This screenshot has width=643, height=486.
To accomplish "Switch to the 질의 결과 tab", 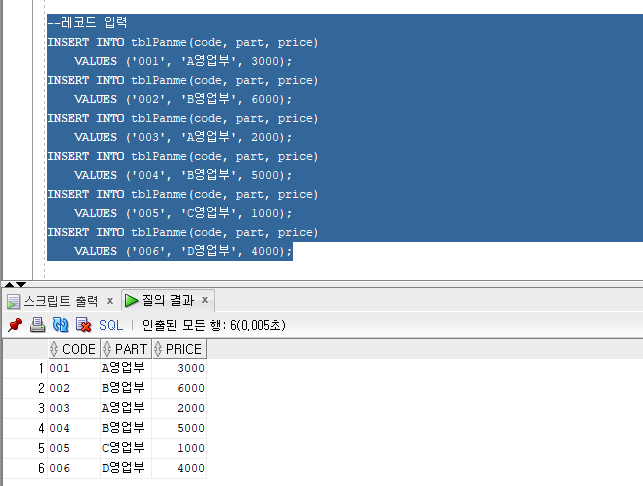I will [168, 300].
